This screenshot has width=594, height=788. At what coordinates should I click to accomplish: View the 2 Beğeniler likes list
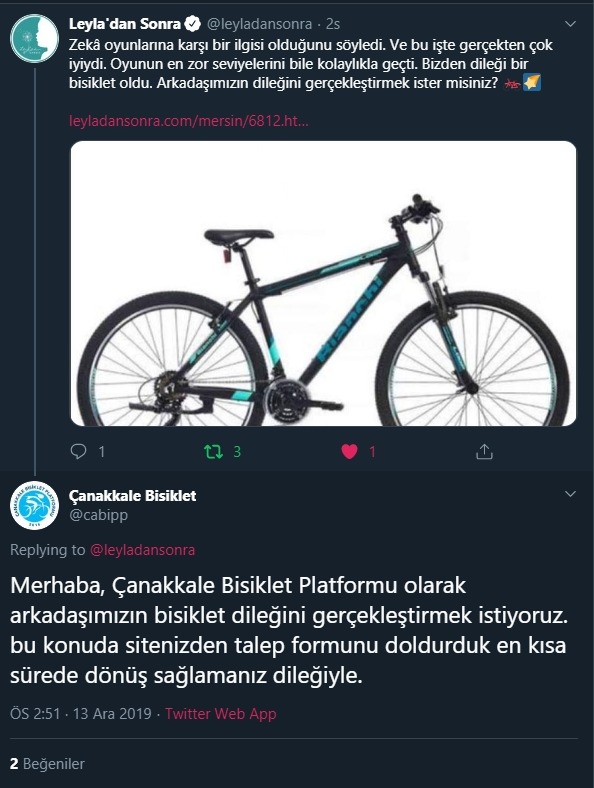click(x=47, y=764)
